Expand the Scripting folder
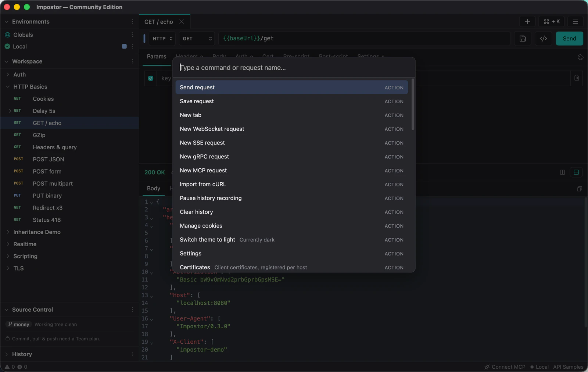 click(8, 256)
